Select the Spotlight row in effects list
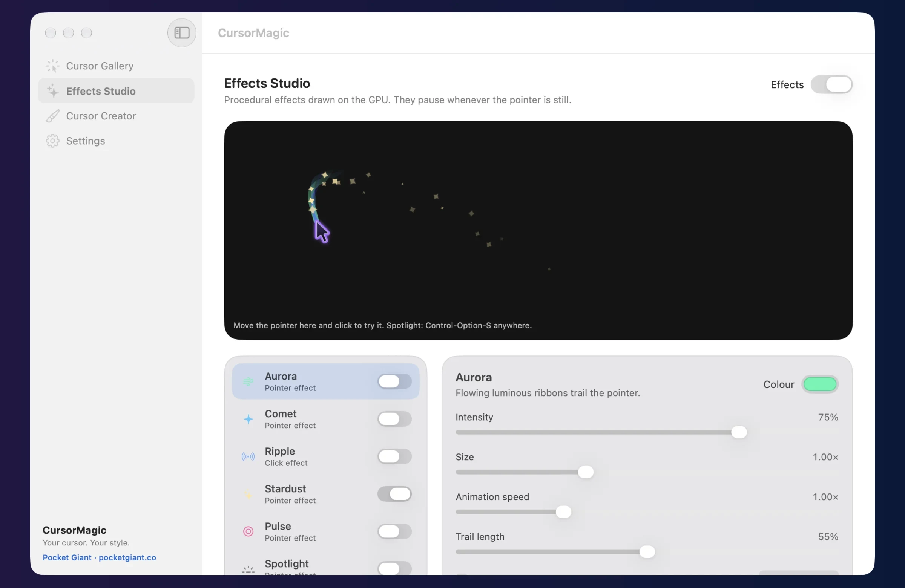The height and width of the screenshot is (588, 905). pos(325,564)
